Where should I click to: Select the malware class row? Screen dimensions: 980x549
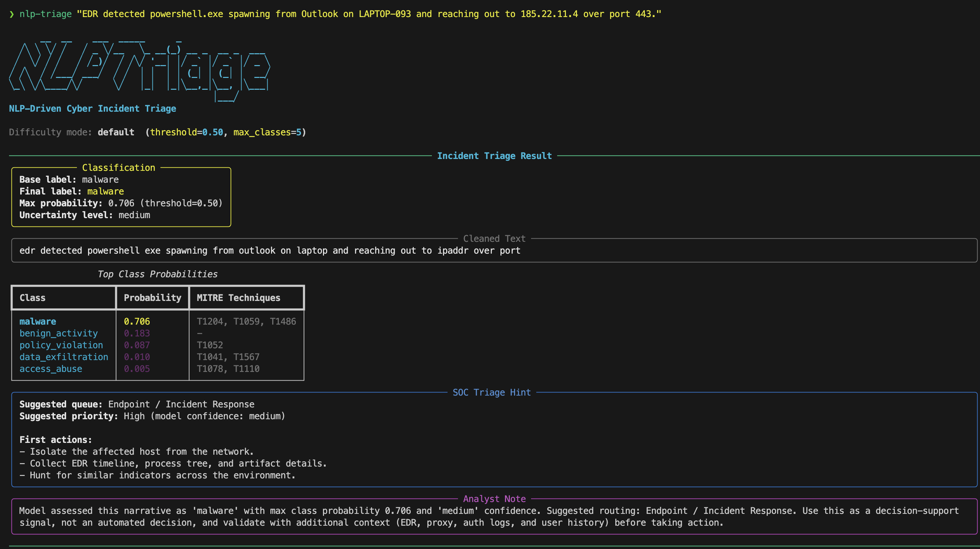pos(38,322)
